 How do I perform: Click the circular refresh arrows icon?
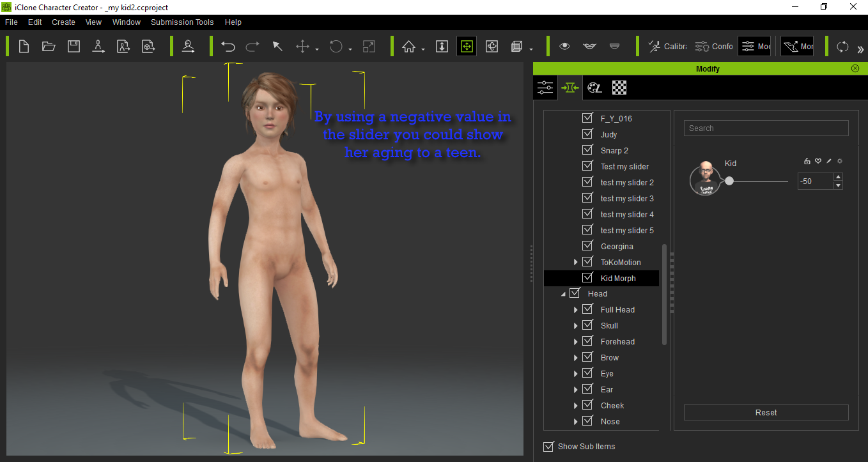842,46
